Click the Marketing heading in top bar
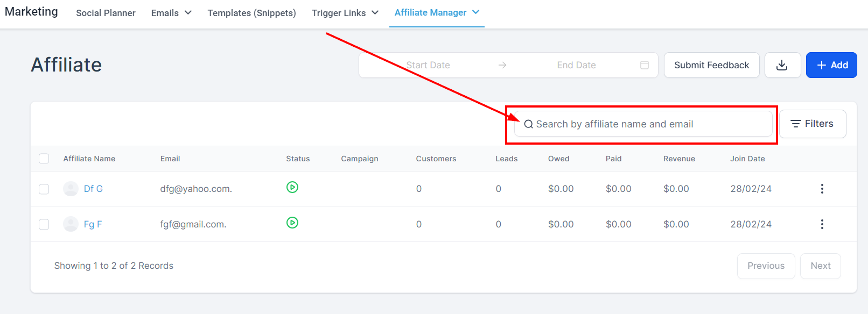The image size is (868, 314). 31,11
